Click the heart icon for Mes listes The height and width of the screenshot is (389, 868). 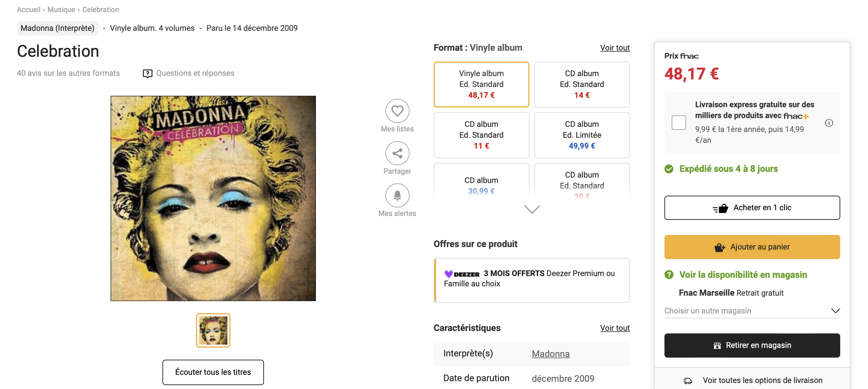[x=397, y=111]
